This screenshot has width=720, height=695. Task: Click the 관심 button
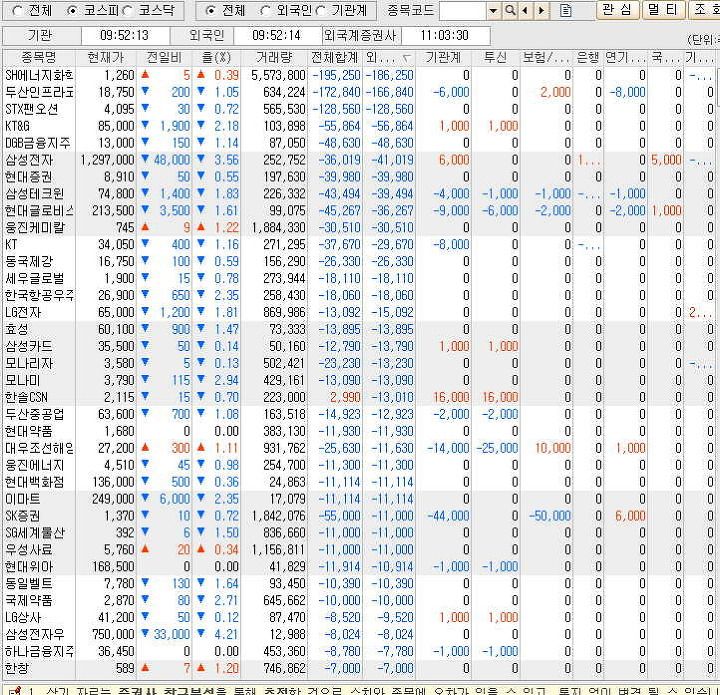[617, 10]
